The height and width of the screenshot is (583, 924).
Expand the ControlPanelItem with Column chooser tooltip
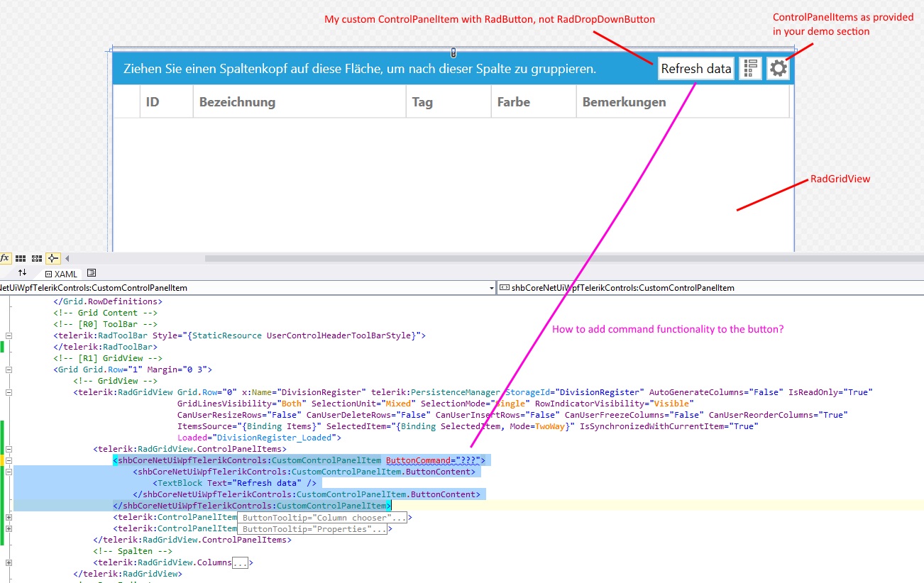point(9,517)
